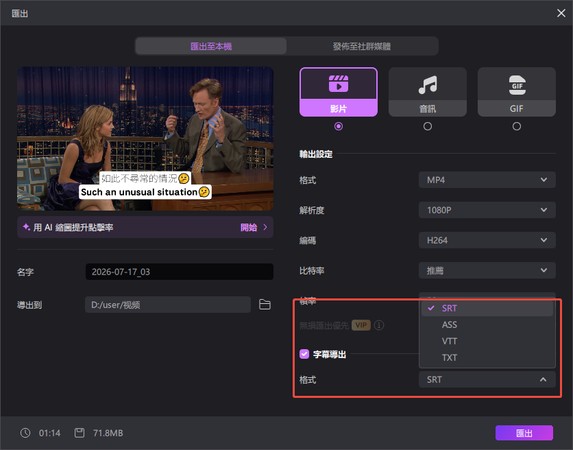The image size is (573, 450).
Task: Click the 名字 file name input field
Action: coord(179,272)
